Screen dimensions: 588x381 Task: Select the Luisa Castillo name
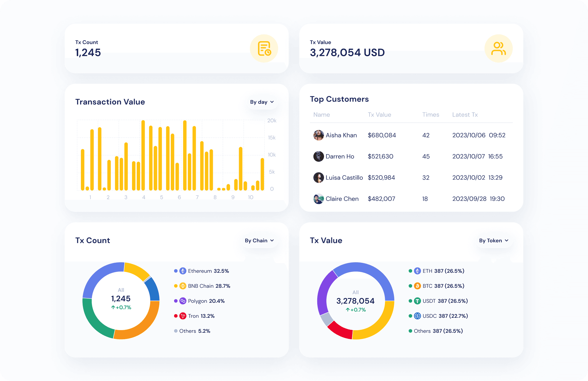click(x=344, y=178)
